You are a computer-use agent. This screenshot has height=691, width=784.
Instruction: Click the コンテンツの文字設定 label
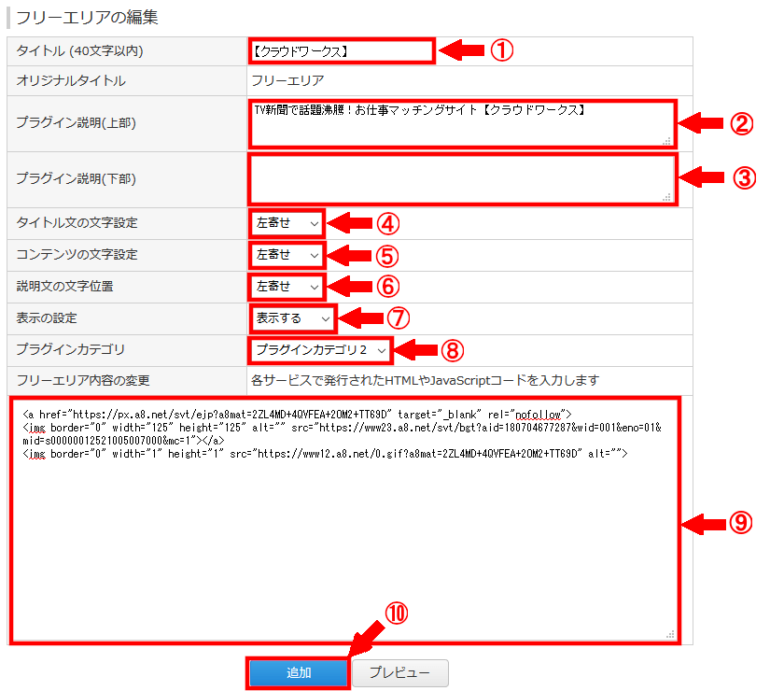click(x=77, y=255)
